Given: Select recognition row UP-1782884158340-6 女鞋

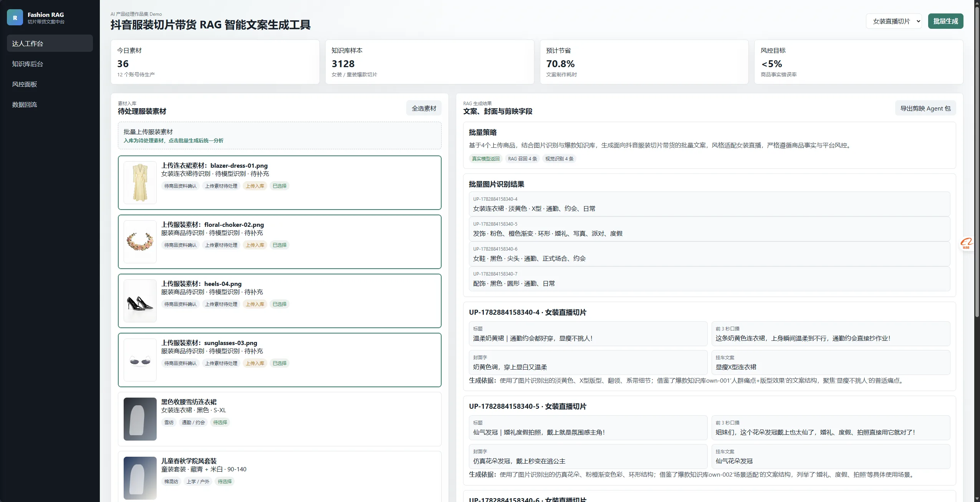Looking at the screenshot, I should pyautogui.click(x=709, y=254).
